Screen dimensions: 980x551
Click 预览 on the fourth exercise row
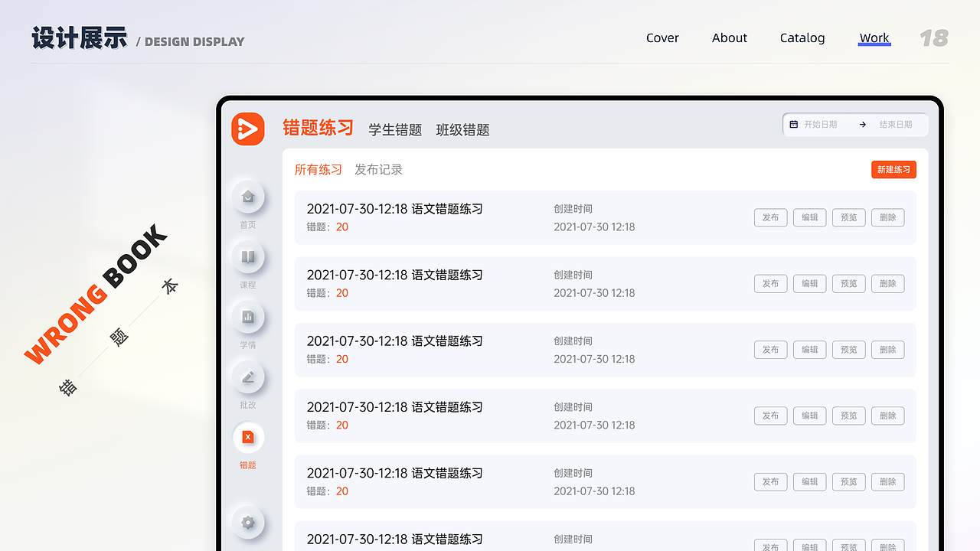(x=849, y=416)
